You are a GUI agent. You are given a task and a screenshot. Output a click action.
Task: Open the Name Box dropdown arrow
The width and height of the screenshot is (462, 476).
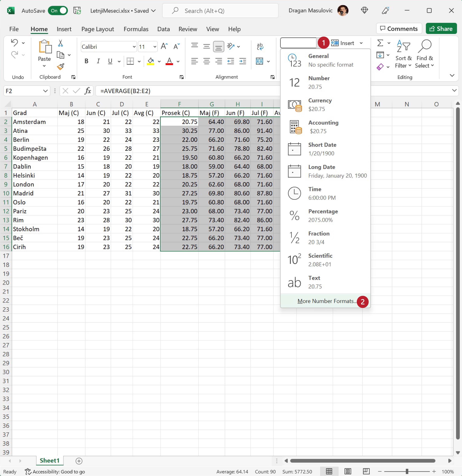(x=45, y=91)
